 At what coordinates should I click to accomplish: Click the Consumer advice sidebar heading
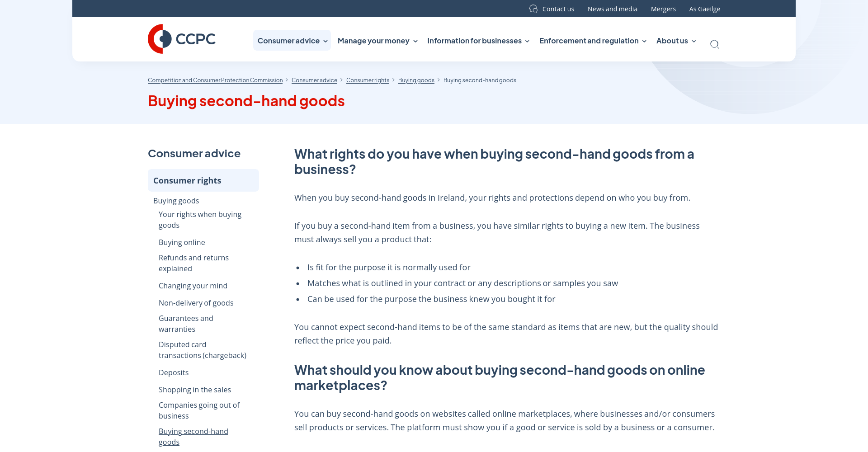tap(194, 153)
